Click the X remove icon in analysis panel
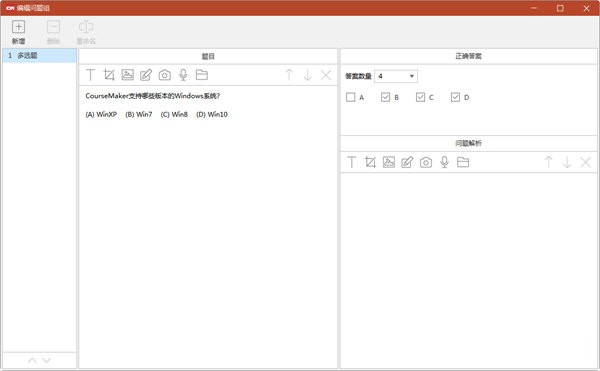 point(585,162)
